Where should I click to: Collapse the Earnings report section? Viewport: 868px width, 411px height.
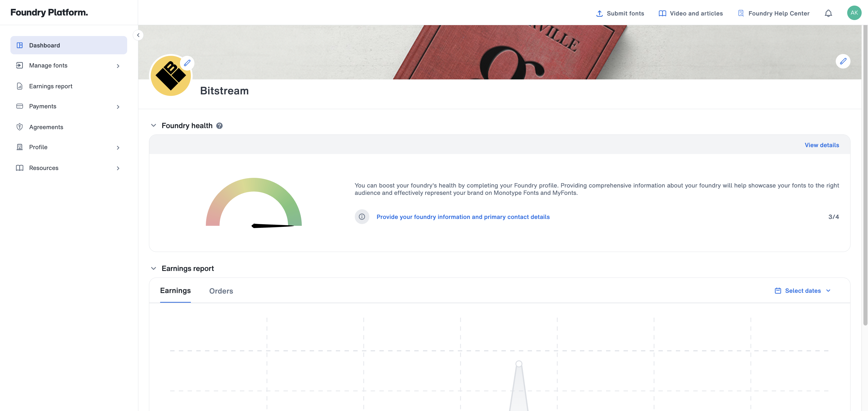click(154, 268)
